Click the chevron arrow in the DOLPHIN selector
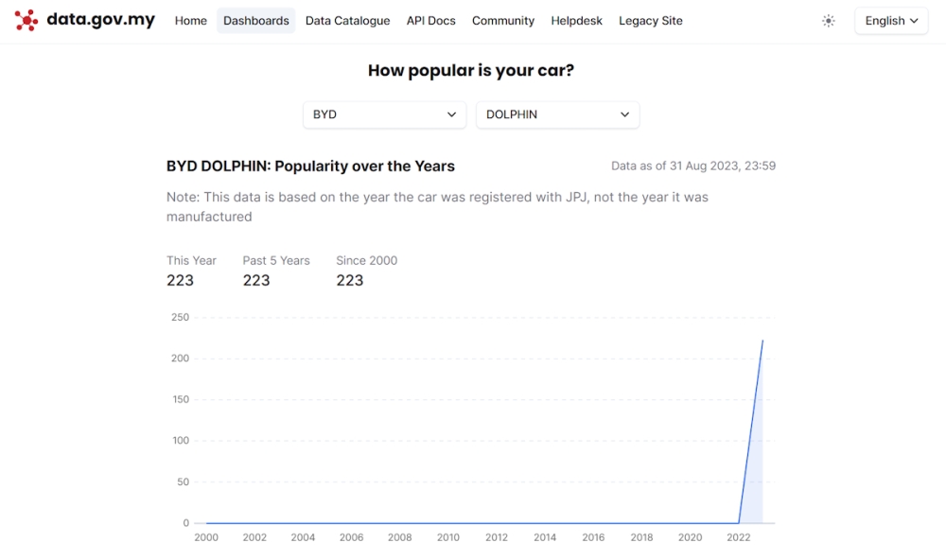The width and height of the screenshot is (946, 560). pyautogui.click(x=624, y=114)
